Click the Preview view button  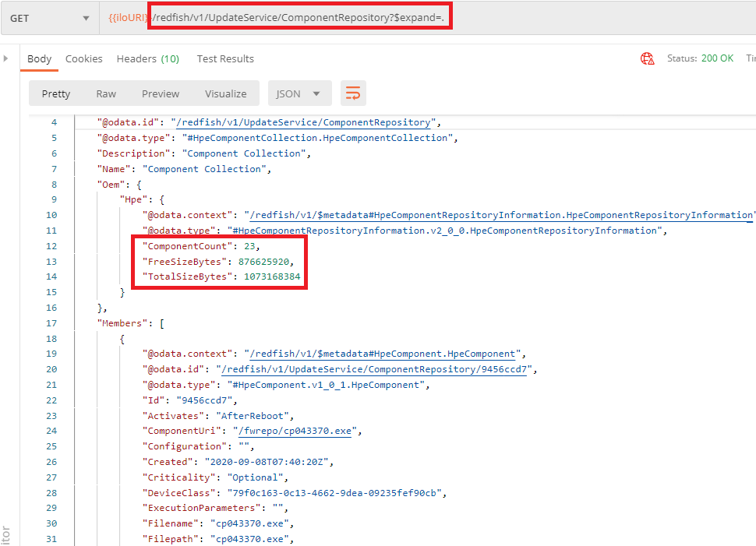161,93
